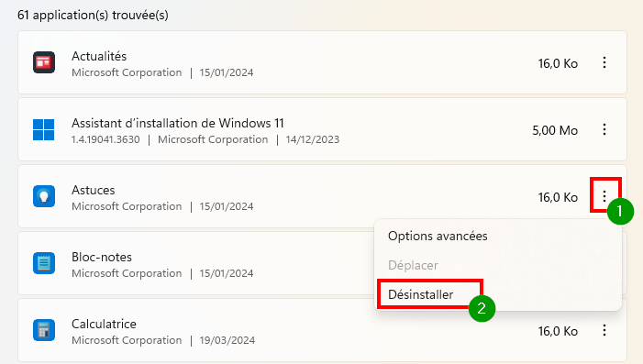Click the Actualités app icon
This screenshot has width=643, height=364.
click(44, 62)
